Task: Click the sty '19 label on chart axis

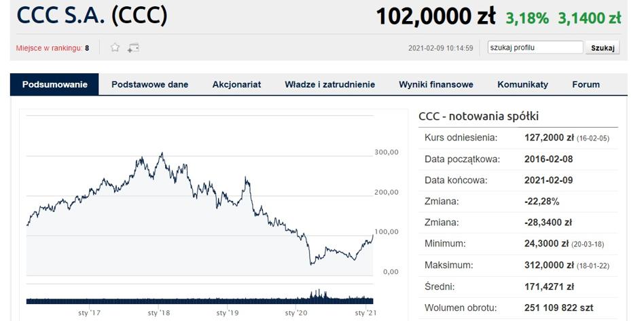Action: (228, 313)
